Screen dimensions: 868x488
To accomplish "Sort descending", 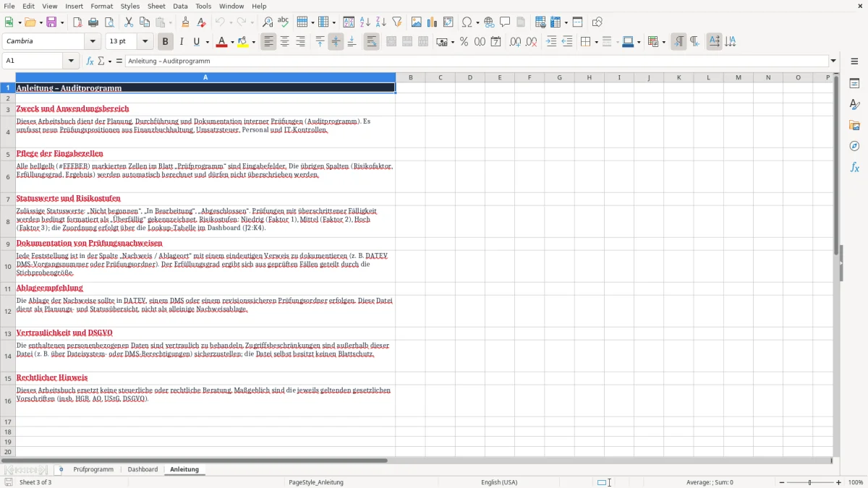I will [x=381, y=22].
